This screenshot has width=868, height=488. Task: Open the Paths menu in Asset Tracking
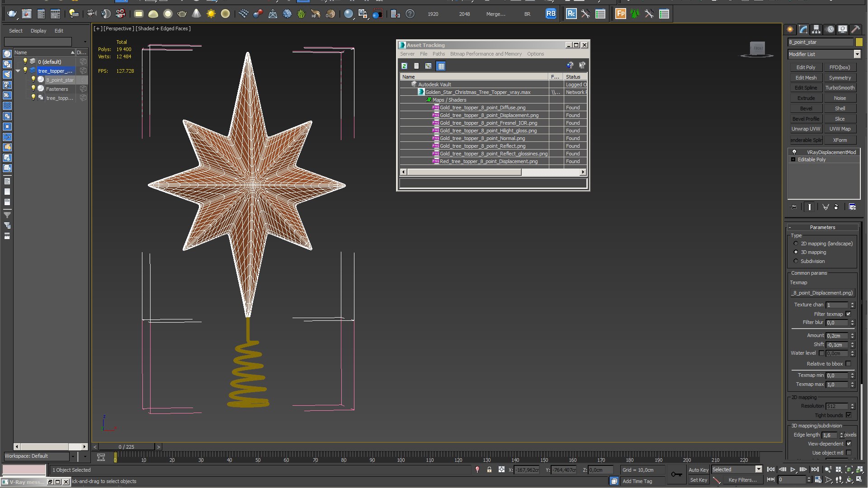click(x=439, y=54)
